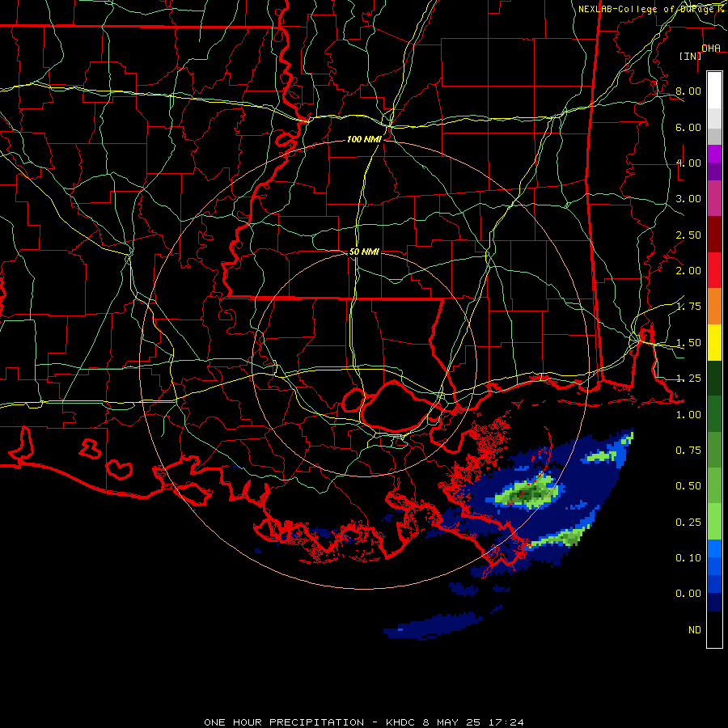Click the 1.00 legend value
728x728 pixels.
point(688,415)
